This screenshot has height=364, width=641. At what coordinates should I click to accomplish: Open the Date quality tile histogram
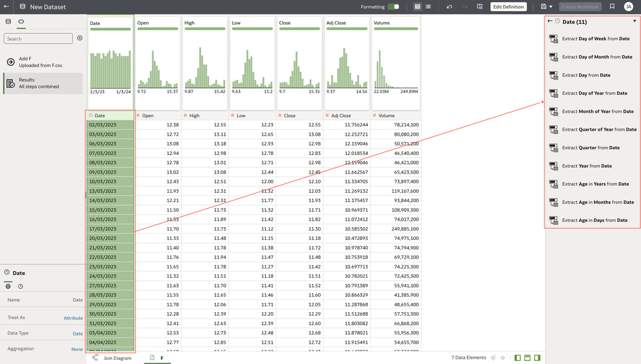tap(110, 69)
